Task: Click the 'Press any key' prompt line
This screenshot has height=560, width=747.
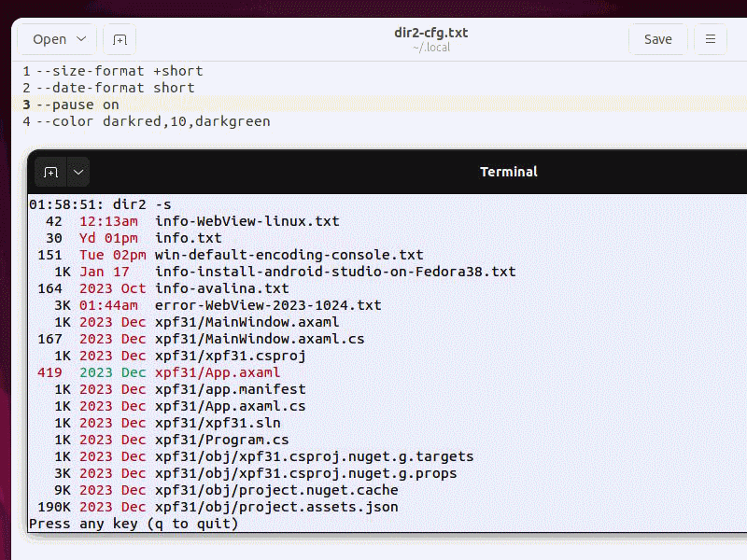Action: click(x=134, y=524)
